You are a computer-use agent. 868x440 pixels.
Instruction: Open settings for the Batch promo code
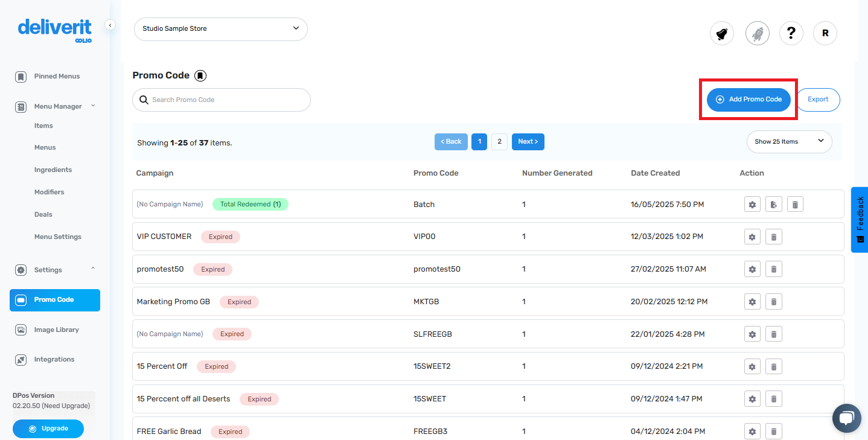752,204
